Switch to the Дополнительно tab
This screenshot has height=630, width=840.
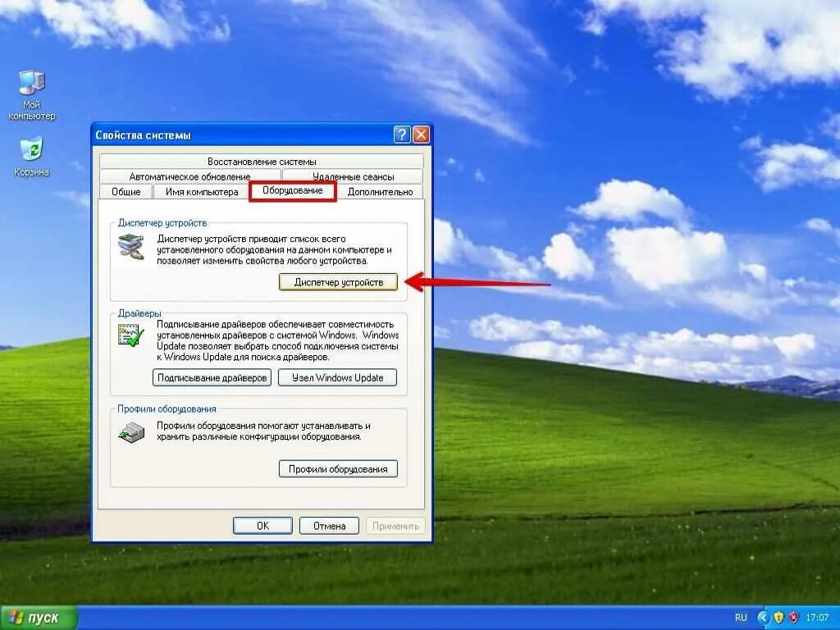tap(380, 192)
